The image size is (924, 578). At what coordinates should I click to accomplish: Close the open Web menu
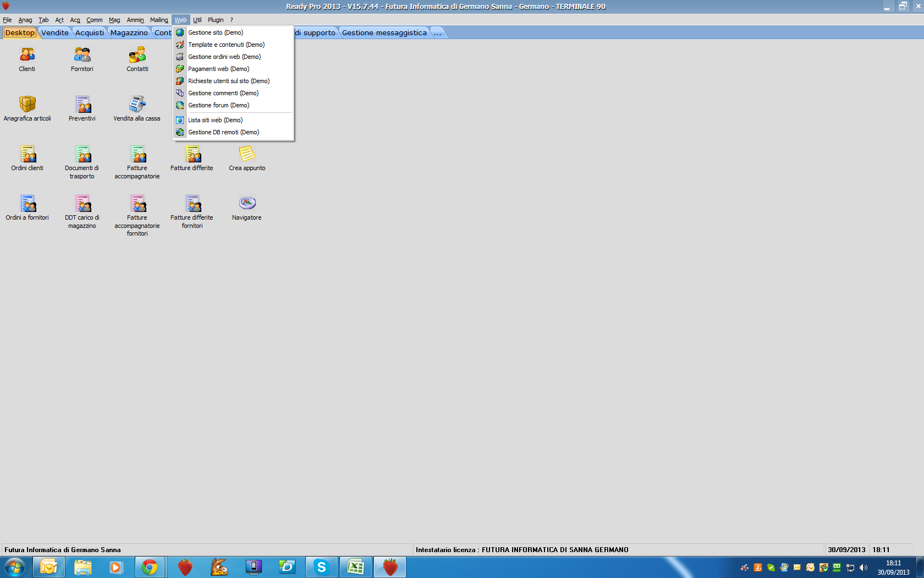tap(180, 20)
